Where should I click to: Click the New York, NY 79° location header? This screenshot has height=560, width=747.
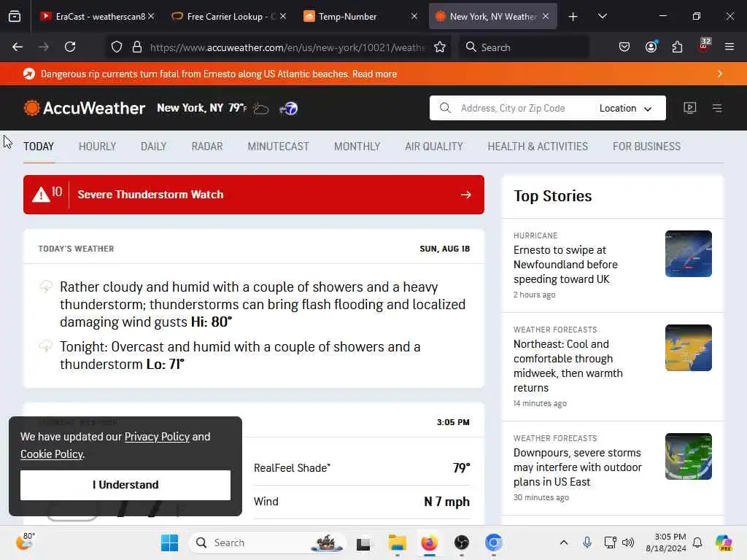(201, 108)
